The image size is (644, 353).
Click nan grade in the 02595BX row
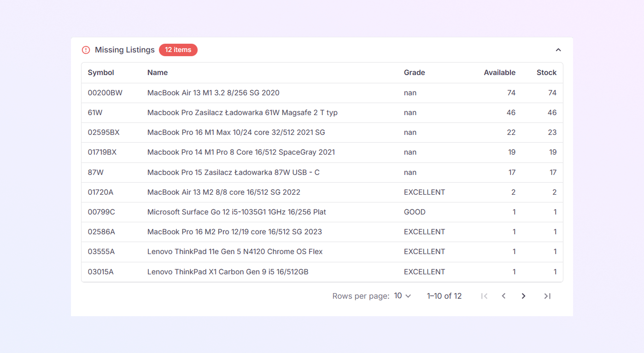pyautogui.click(x=410, y=133)
